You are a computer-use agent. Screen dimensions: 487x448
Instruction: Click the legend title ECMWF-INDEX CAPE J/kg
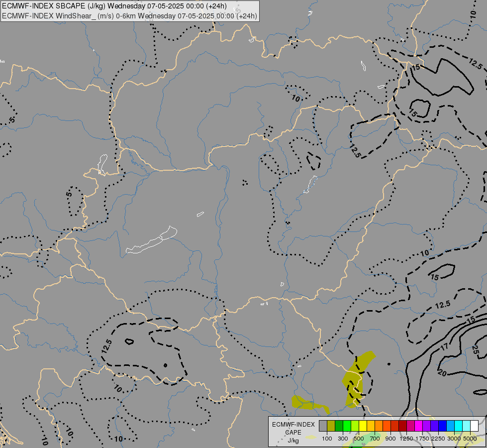293,433
